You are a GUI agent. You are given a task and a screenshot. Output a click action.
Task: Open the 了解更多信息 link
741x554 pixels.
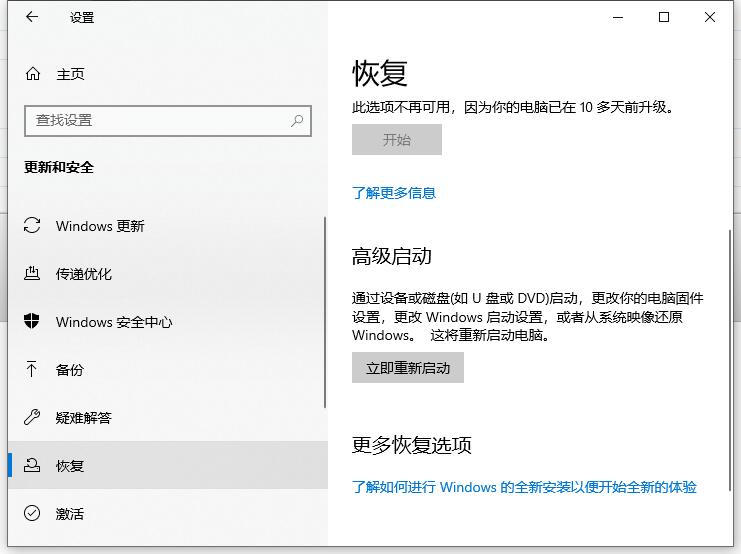click(x=394, y=193)
